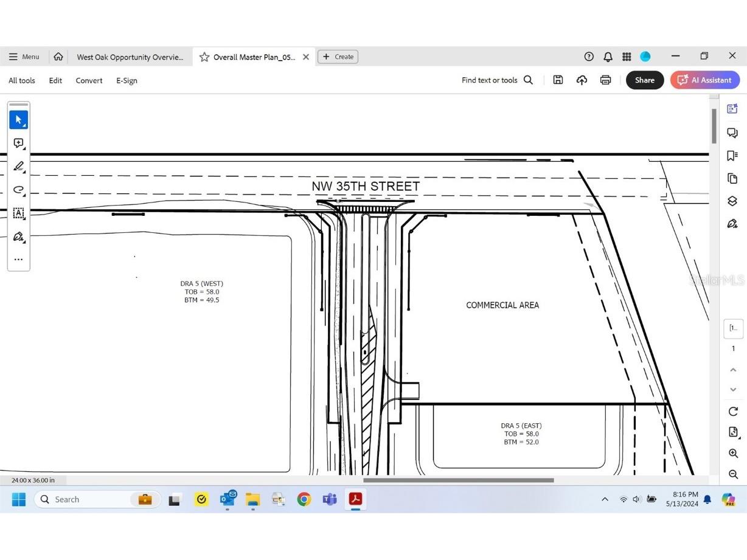Screen dimensions: 747x560
Task: Click the Print document icon
Action: pyautogui.click(x=606, y=80)
